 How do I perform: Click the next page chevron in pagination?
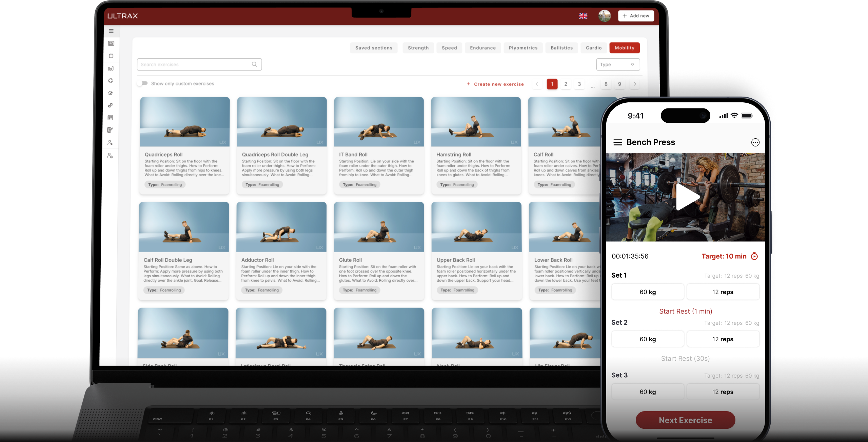pyautogui.click(x=634, y=84)
